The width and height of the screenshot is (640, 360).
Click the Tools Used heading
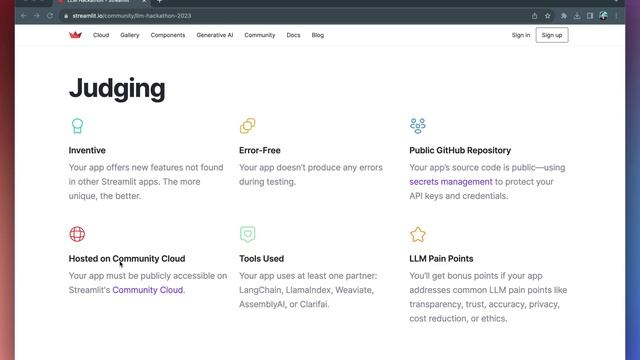click(261, 258)
